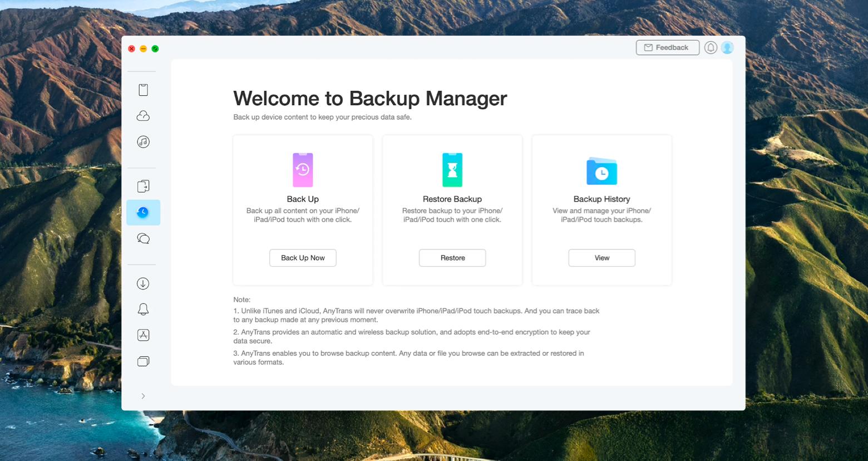Click the purple Back Up phone icon

point(303,170)
